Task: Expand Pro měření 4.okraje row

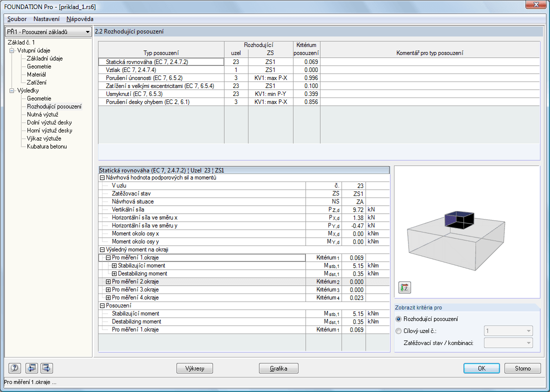Action: pyautogui.click(x=108, y=297)
